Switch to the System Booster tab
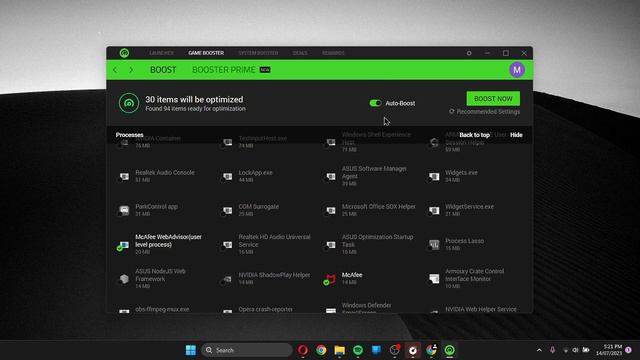The width and height of the screenshot is (640, 360). [x=258, y=53]
